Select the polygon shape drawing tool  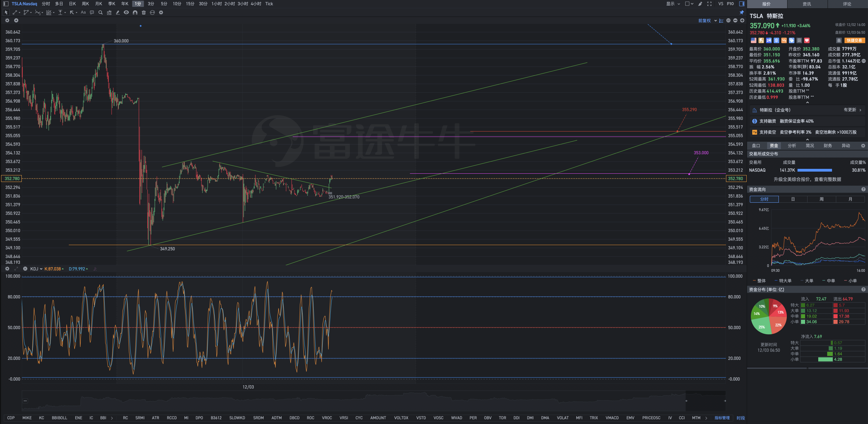(27, 12)
